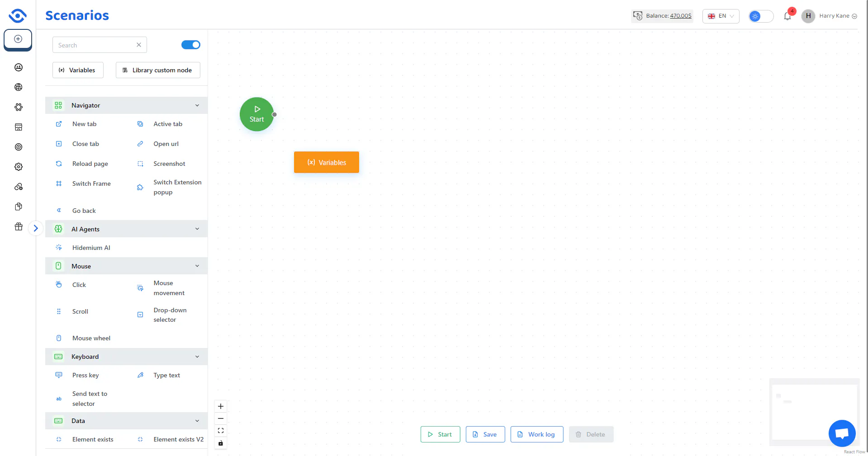868x456 pixels.
Task: Click the Type text pen icon
Action: point(140,375)
